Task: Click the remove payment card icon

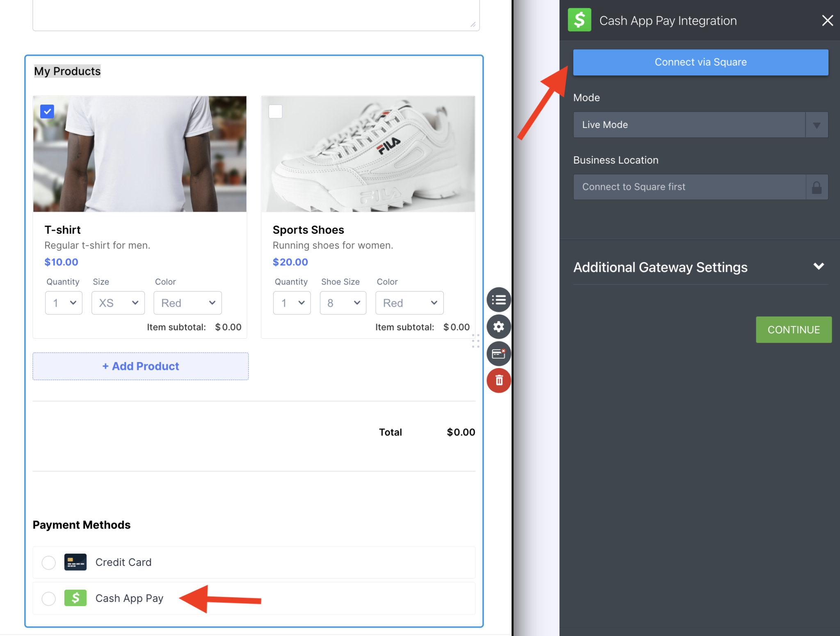Action: [498, 353]
